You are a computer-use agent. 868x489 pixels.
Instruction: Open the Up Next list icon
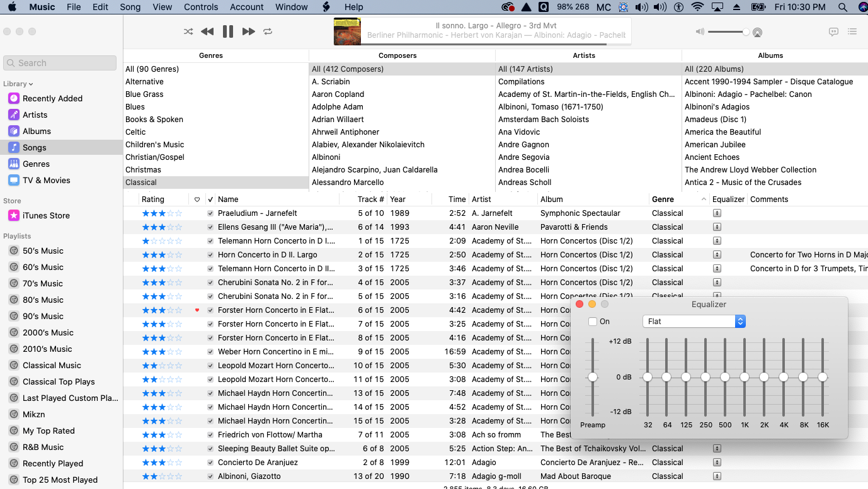coord(852,31)
